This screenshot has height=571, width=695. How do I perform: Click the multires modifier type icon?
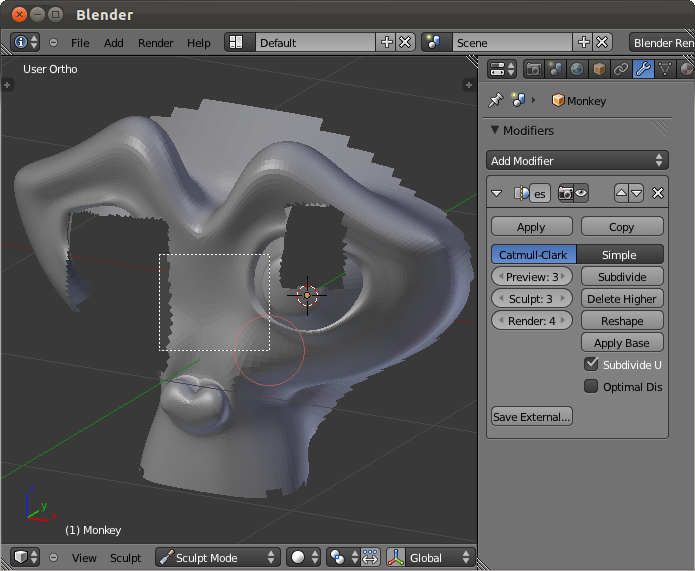[x=521, y=193]
